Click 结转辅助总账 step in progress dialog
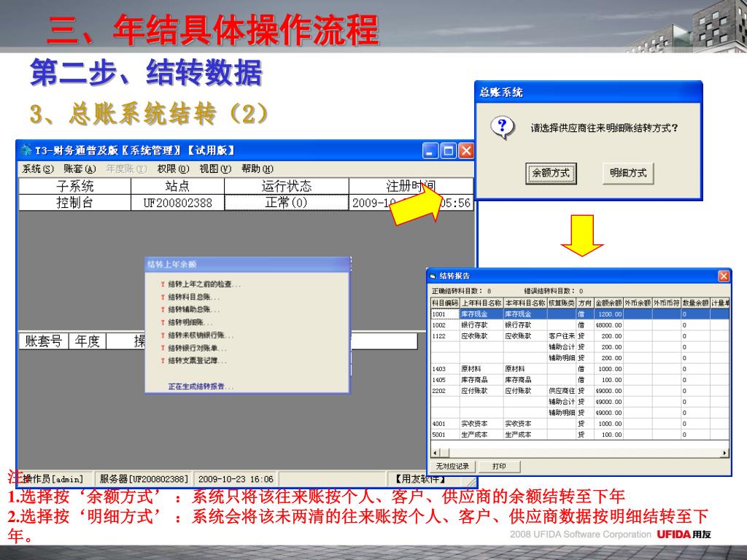Screen dimensions: 747x560 point(193,309)
